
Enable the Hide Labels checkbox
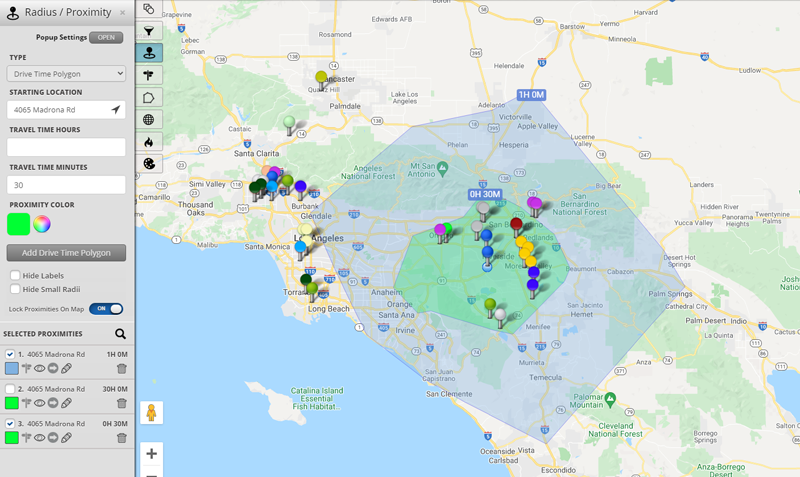click(15, 275)
